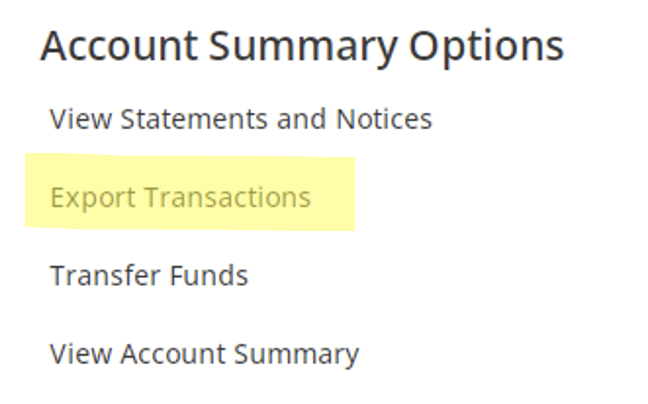Choose Transfer Funds from the options list

tap(148, 275)
